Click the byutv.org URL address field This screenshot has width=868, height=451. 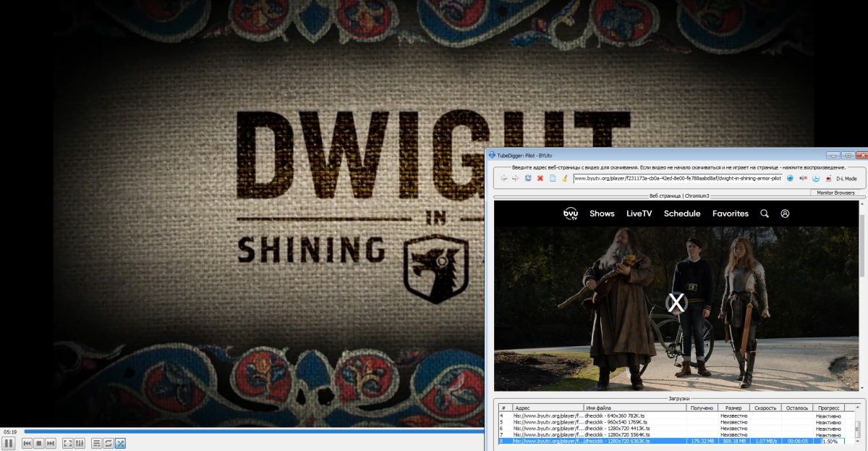tap(678, 178)
